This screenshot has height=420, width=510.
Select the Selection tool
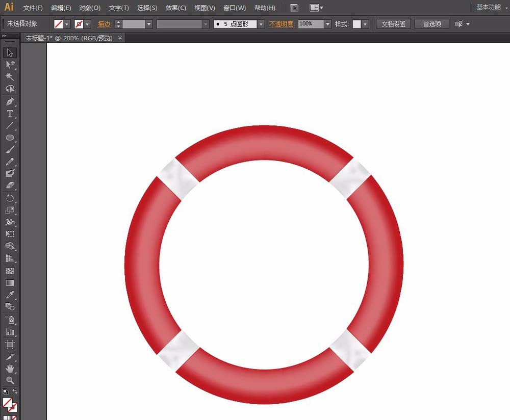(x=9, y=52)
